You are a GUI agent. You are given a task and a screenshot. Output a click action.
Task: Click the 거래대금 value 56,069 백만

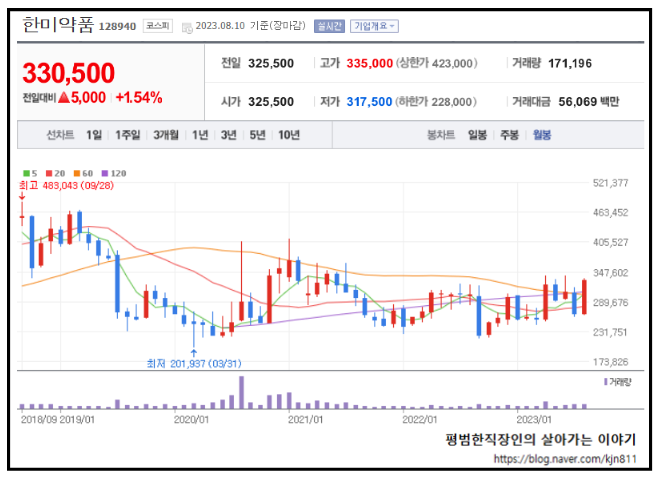coord(589,102)
